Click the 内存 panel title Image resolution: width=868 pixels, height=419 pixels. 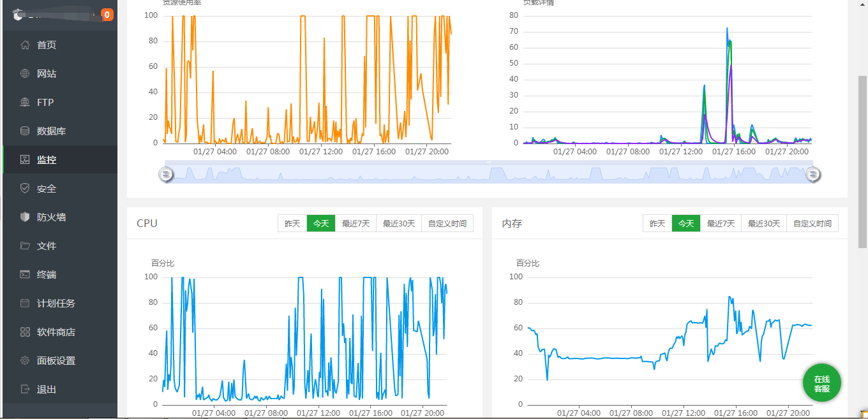point(512,223)
